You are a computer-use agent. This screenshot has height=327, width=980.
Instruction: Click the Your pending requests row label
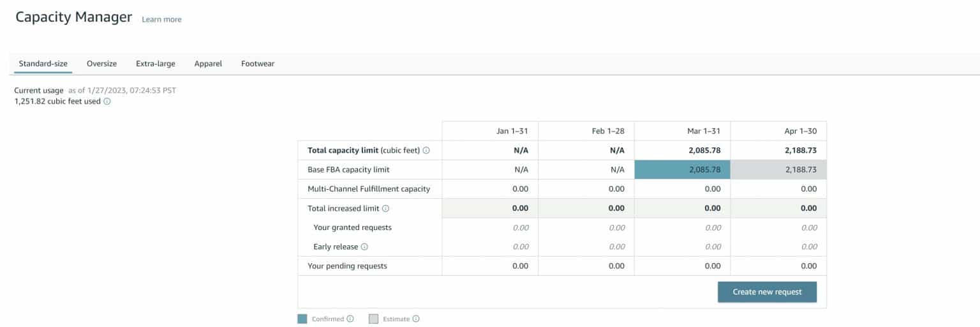(x=347, y=266)
